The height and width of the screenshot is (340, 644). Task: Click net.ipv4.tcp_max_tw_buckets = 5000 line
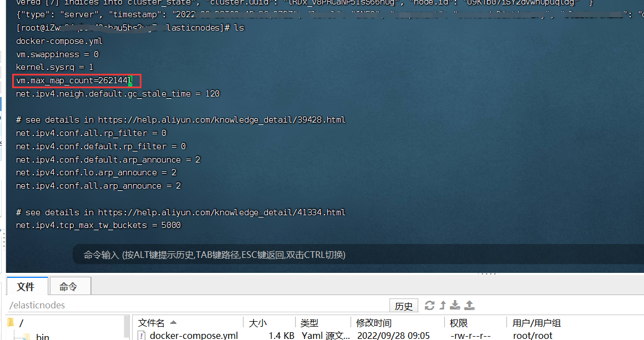(99, 225)
